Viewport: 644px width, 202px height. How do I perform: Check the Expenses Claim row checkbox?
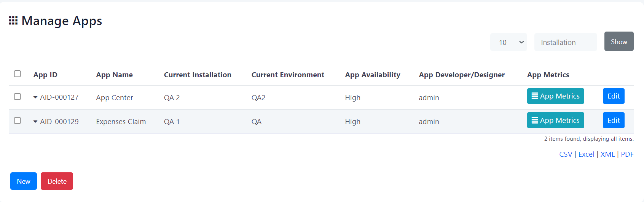click(18, 121)
